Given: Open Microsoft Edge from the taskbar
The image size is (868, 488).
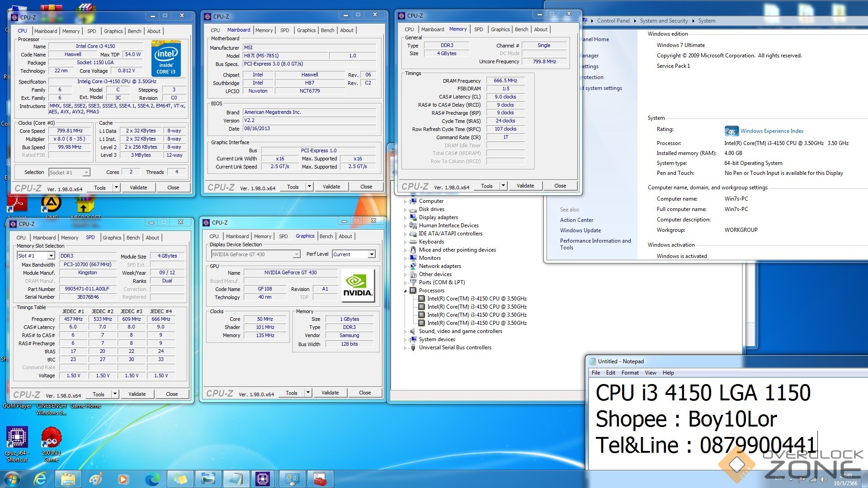Looking at the screenshot, I should (x=152, y=479).
